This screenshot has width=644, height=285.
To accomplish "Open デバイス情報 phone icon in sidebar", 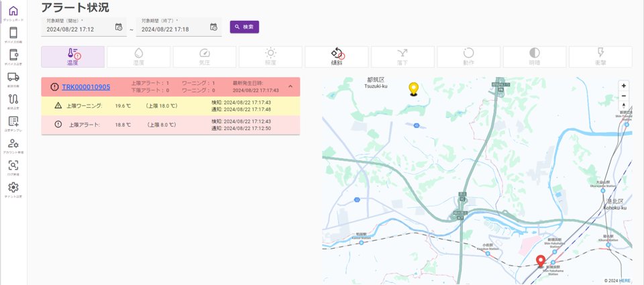I will 13,32.
